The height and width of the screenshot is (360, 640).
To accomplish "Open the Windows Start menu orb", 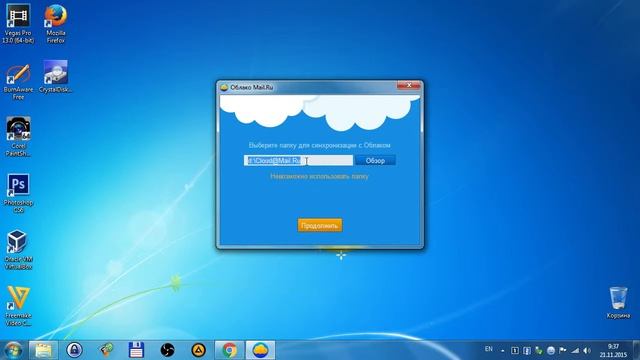I will [x=13, y=350].
